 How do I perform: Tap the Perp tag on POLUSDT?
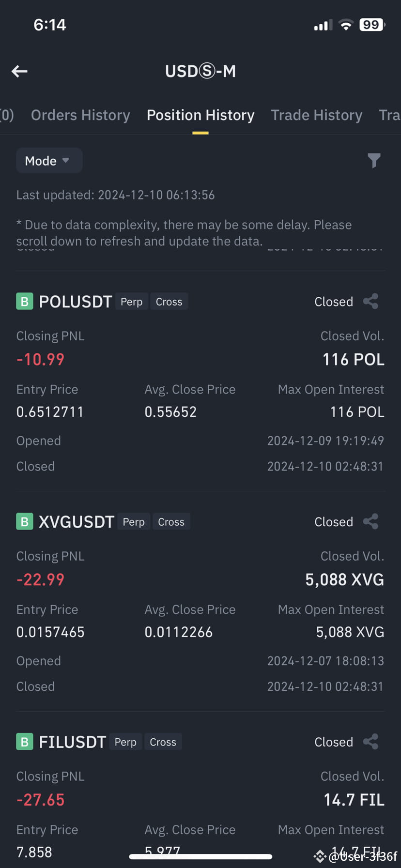(x=132, y=302)
